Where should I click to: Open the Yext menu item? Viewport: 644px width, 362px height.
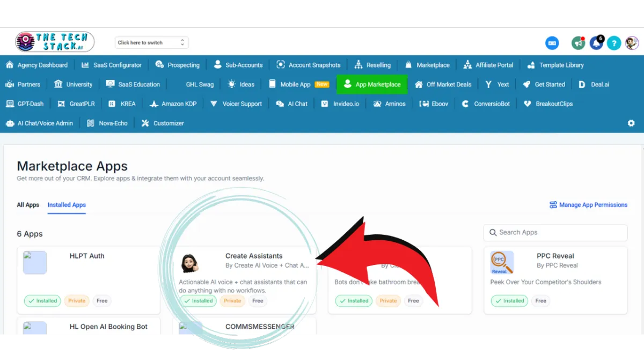coord(497,84)
